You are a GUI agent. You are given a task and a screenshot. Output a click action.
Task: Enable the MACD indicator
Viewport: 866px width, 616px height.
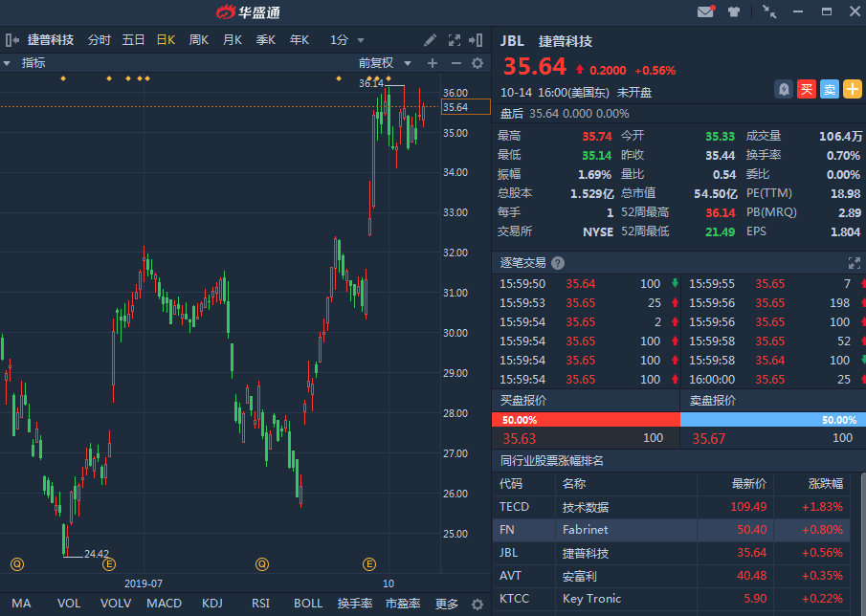(x=164, y=604)
